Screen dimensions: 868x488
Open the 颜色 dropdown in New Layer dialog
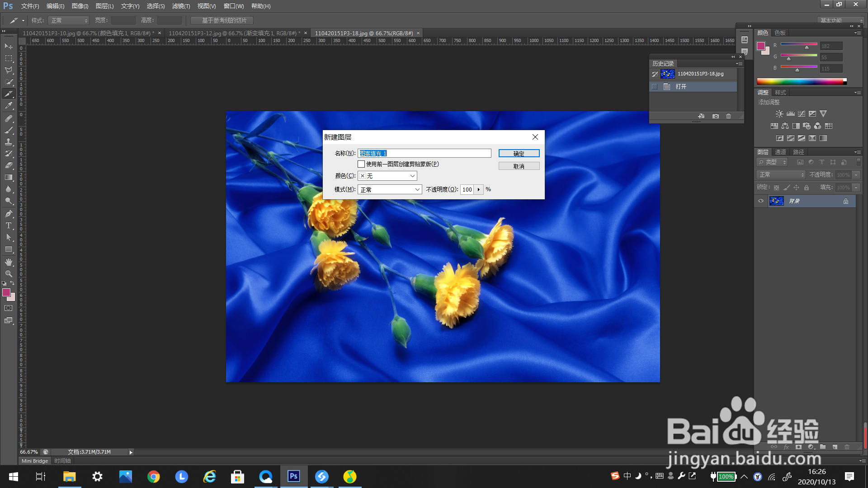[x=387, y=176]
